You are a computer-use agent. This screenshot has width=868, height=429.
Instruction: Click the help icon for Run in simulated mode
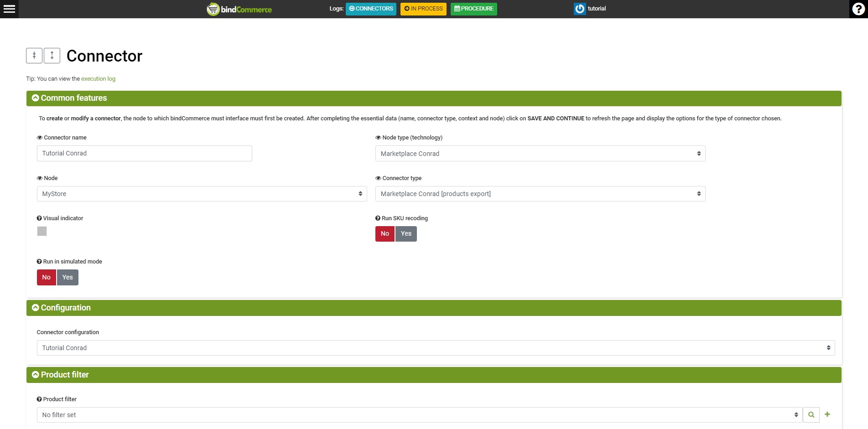(39, 262)
